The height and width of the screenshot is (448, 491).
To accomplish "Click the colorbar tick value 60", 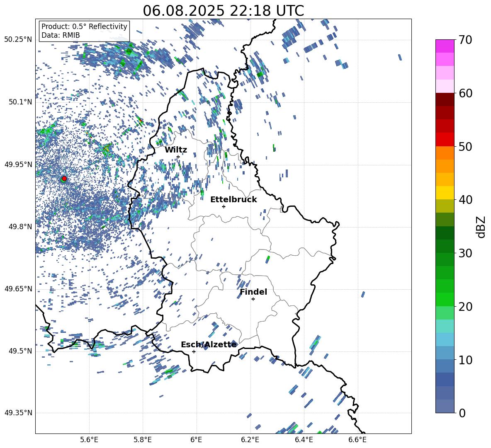I will 466,93.
